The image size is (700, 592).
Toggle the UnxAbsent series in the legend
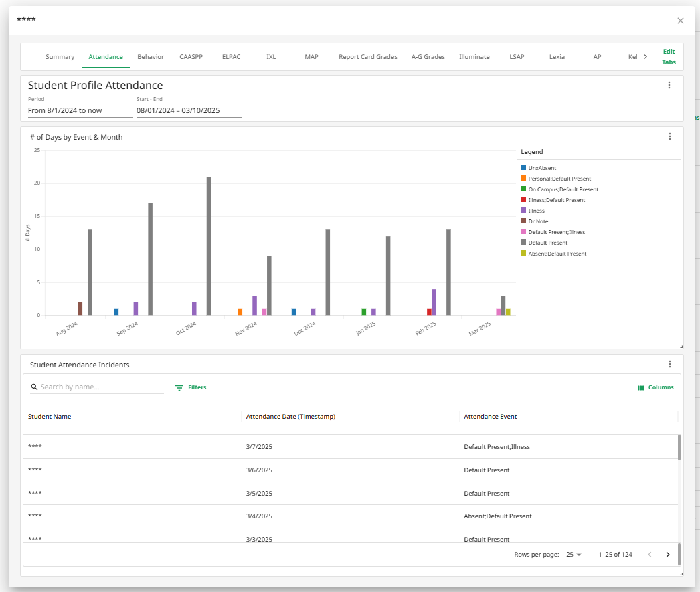pyautogui.click(x=542, y=168)
